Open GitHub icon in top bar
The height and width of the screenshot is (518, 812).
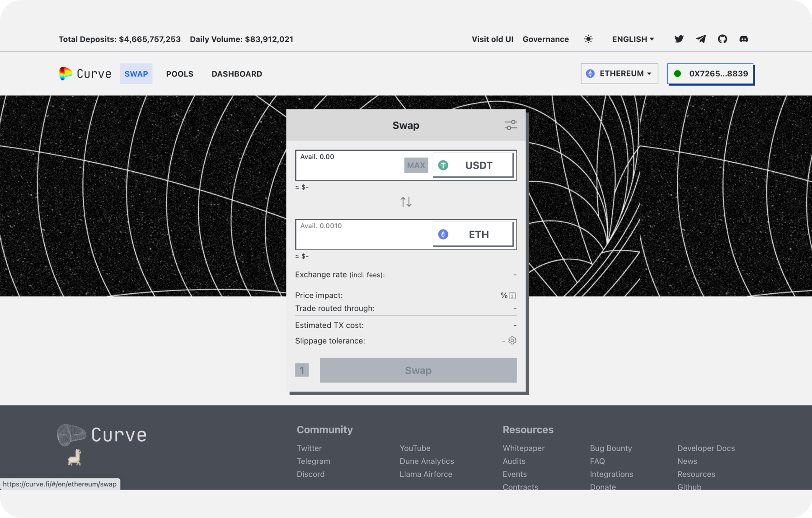(x=723, y=39)
